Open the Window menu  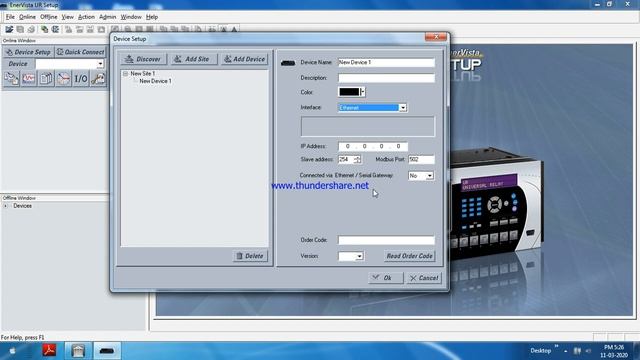(131, 17)
